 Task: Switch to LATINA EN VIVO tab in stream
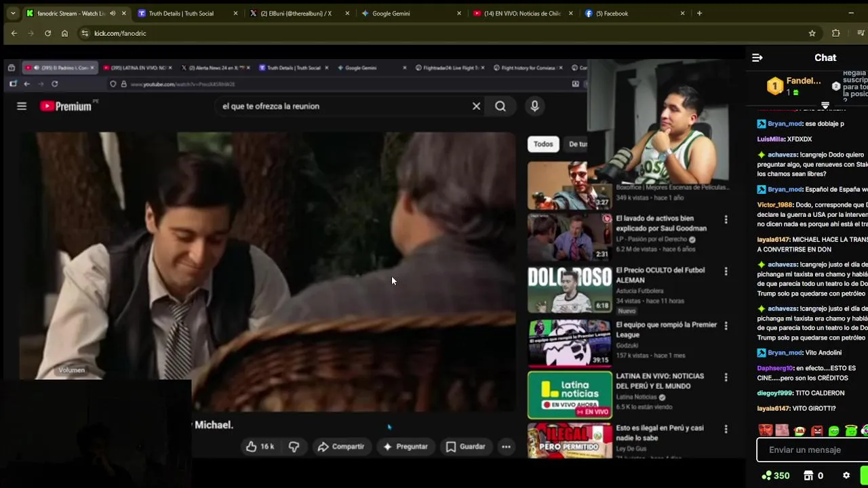(x=138, y=68)
